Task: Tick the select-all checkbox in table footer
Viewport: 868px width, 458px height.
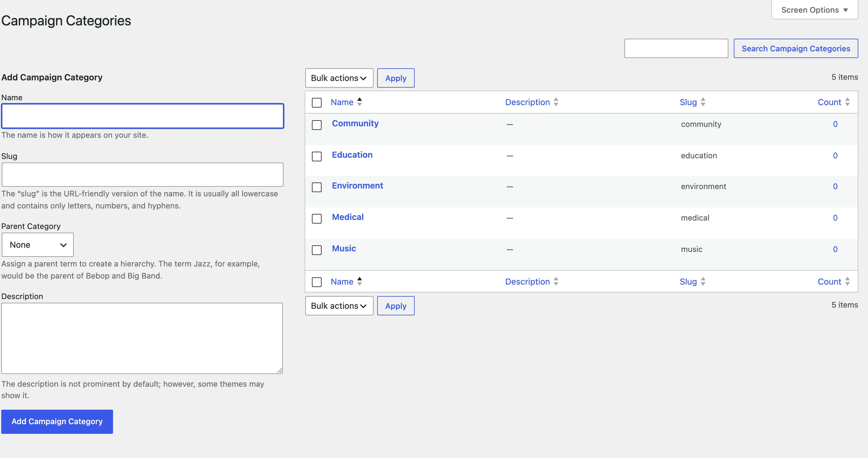Action: [317, 282]
